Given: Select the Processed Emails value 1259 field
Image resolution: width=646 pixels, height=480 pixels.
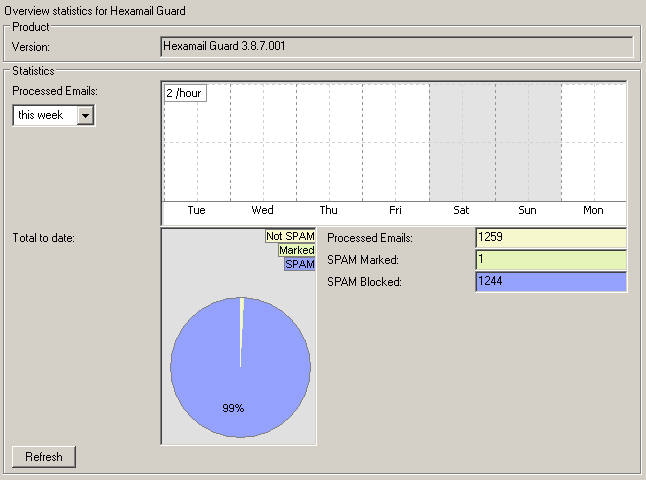Looking at the screenshot, I should 550,238.
